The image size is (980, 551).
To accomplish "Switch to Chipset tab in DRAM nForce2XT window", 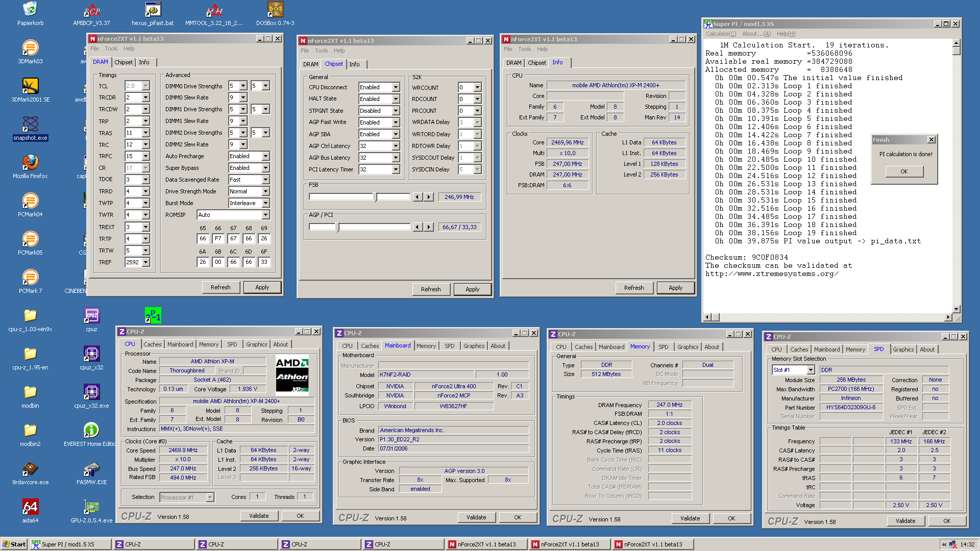I will point(124,62).
